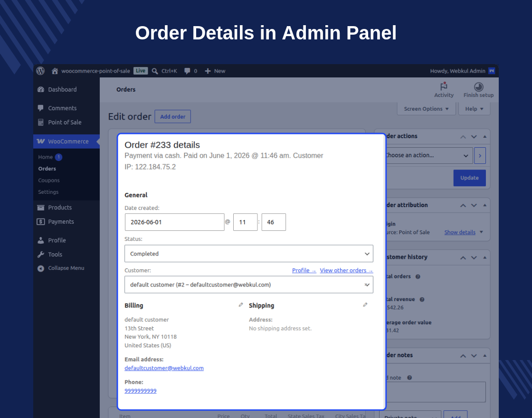This screenshot has width=532, height=418.
Task: Click the plus New menu
Action: 215,71
